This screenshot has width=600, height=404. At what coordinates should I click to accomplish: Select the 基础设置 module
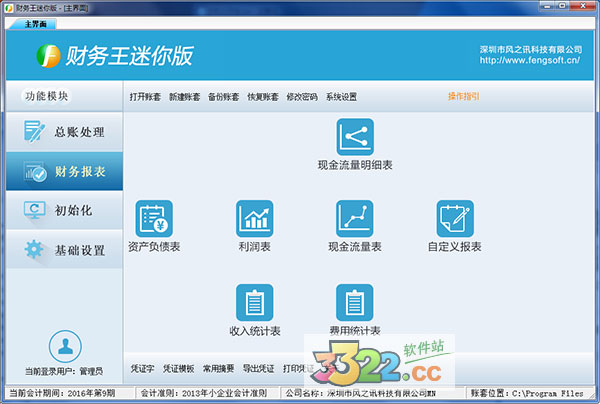64,250
